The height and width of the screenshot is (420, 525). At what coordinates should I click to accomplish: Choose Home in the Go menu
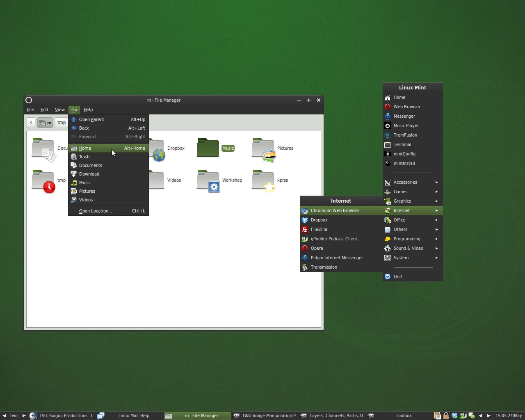pos(108,148)
